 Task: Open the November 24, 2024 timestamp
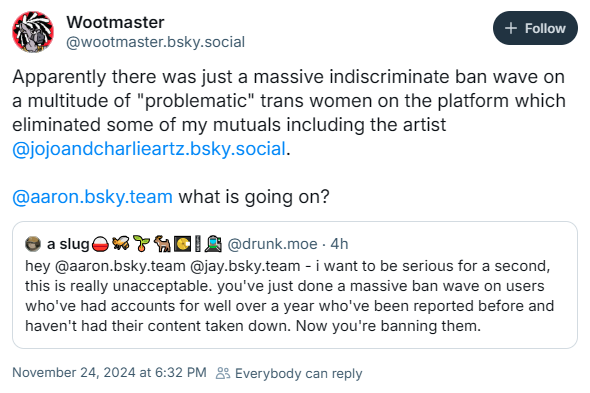tap(109, 373)
